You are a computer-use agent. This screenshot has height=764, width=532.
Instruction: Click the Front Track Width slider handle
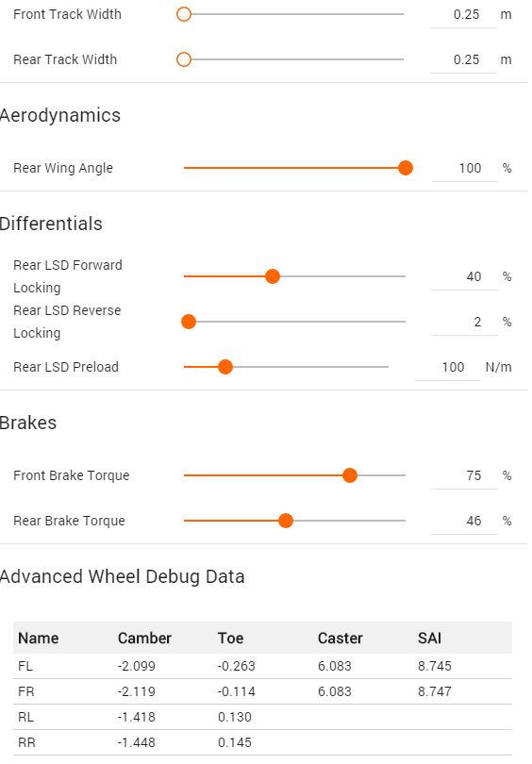[184, 14]
